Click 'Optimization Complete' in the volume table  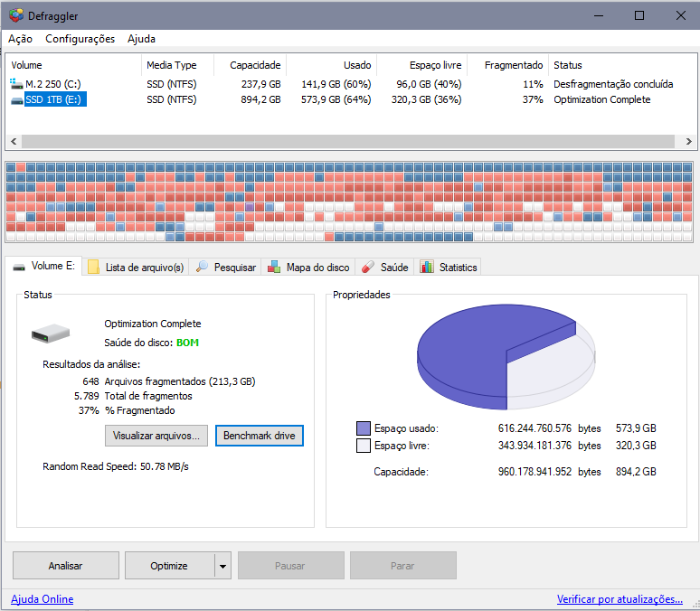[602, 99]
